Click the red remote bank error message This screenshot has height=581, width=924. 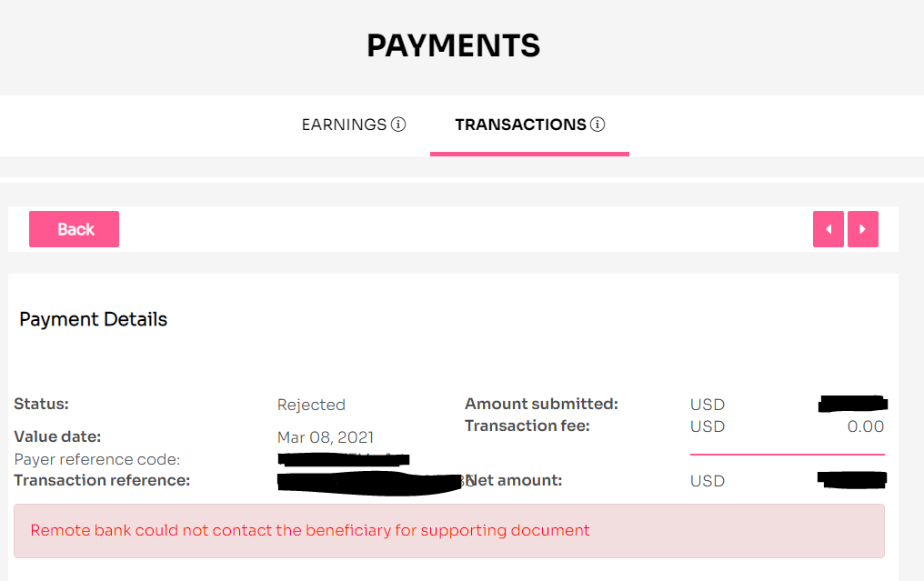(310, 530)
